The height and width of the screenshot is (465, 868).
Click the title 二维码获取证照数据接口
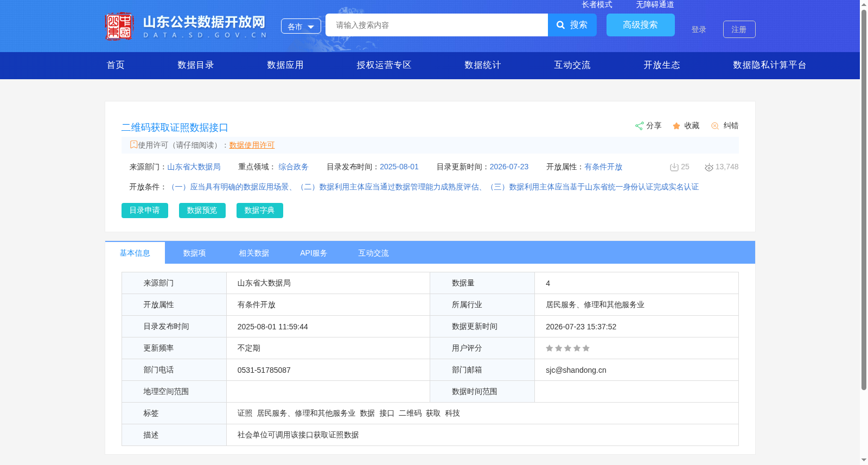coord(175,128)
